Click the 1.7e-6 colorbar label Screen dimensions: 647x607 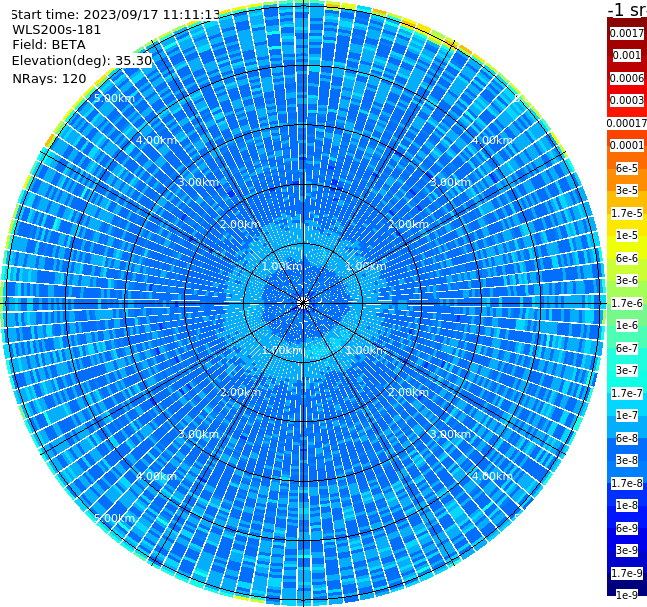click(627, 303)
